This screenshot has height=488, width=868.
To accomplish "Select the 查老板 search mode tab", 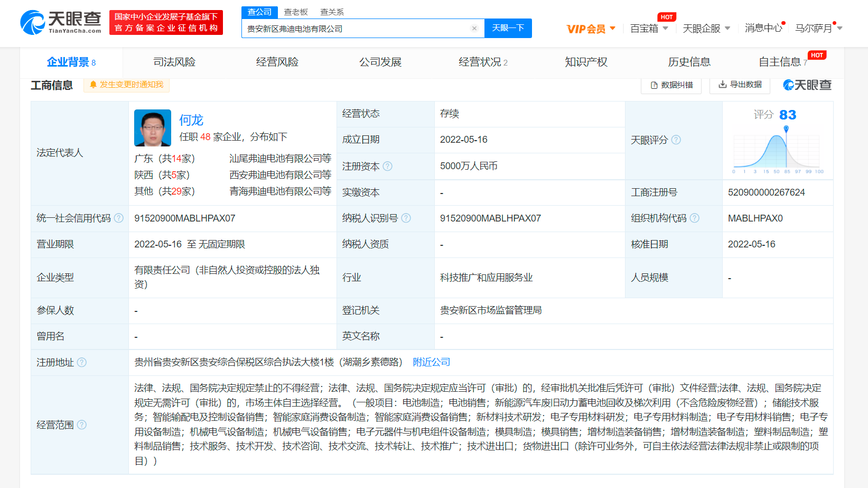I will pos(296,12).
